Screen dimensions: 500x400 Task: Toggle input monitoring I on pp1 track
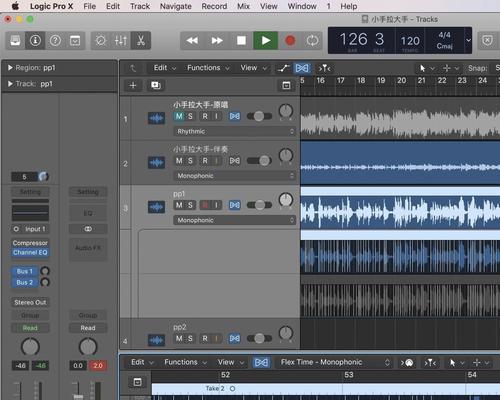[x=216, y=205]
